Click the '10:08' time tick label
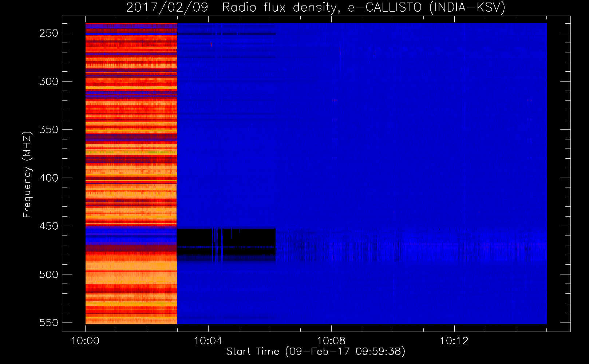Image resolution: width=589 pixels, height=364 pixels. 331,341
